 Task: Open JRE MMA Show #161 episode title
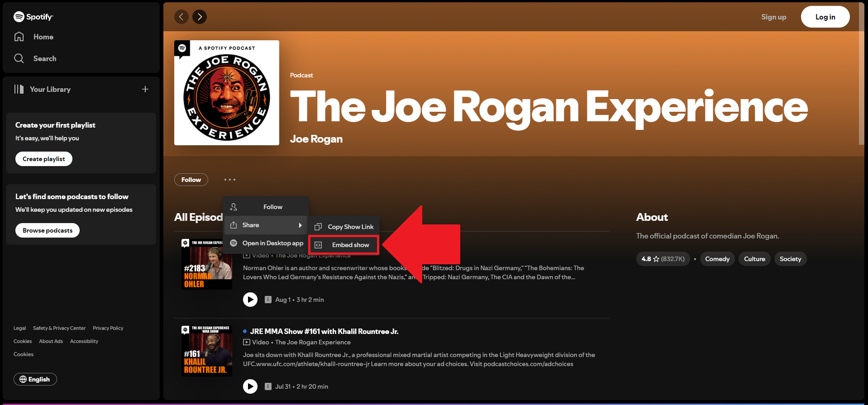click(324, 331)
